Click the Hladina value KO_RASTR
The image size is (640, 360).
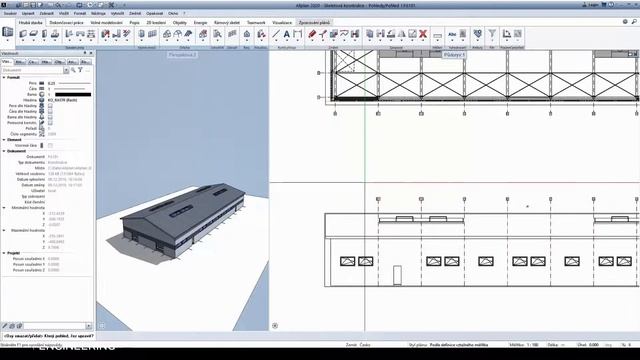(x=62, y=100)
